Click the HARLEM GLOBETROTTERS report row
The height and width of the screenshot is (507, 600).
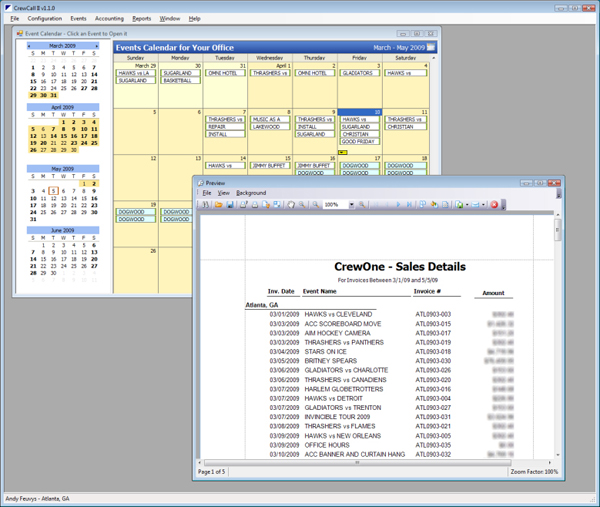point(391,389)
